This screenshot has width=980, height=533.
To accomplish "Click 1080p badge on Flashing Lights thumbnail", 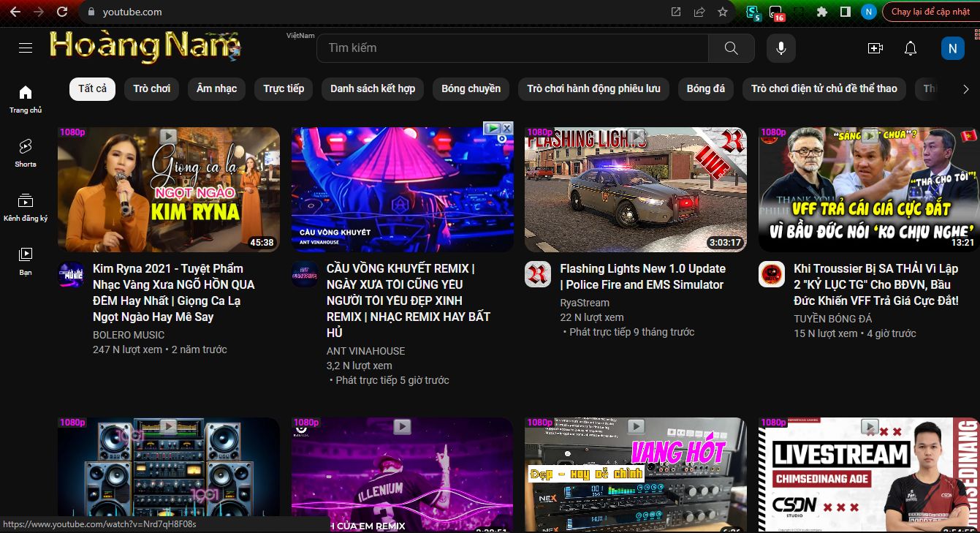I will coord(540,132).
